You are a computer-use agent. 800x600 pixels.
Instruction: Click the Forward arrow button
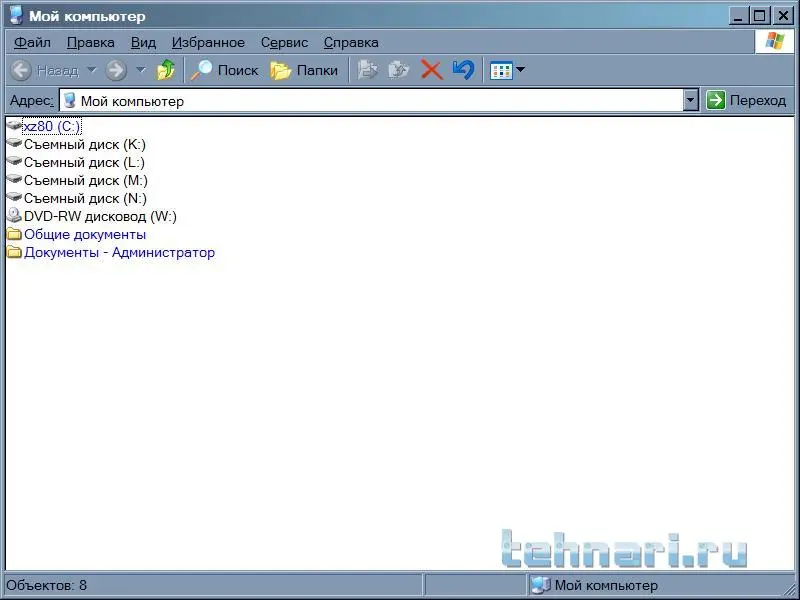[116, 70]
